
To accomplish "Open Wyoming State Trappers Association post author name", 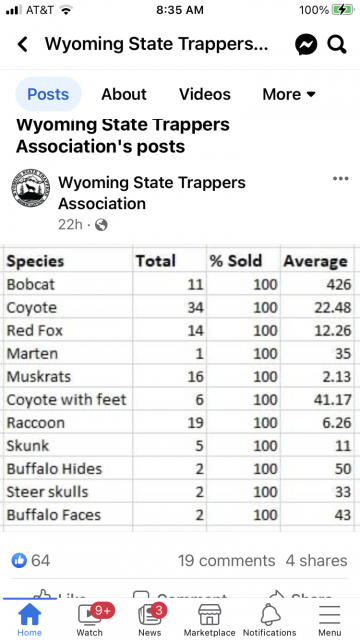I will 152,193.
